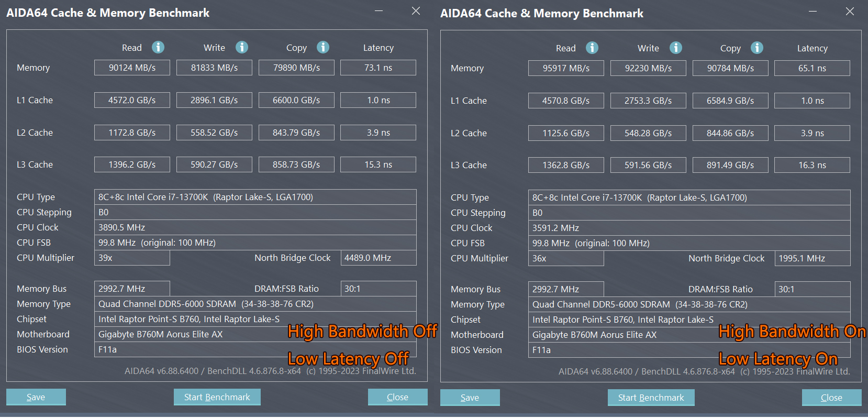The width and height of the screenshot is (868, 418).
Task: Select CPU Multiplier value 39x
Action: pos(132,258)
